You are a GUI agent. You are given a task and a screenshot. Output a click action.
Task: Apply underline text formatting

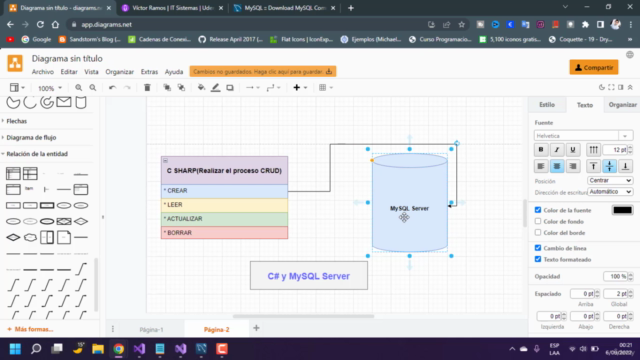click(573, 150)
